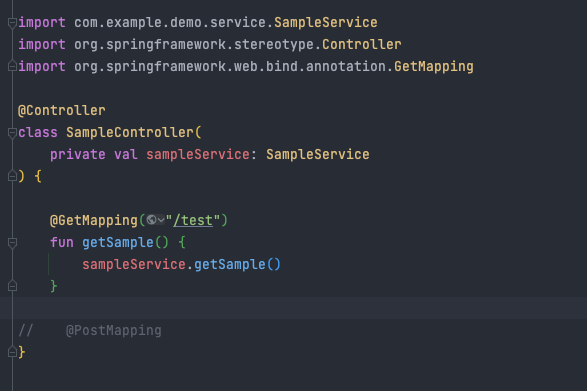This screenshot has height=391, width=587.
Task: Toggle fold marker at getSample closing brace
Action: pyautogui.click(x=12, y=286)
